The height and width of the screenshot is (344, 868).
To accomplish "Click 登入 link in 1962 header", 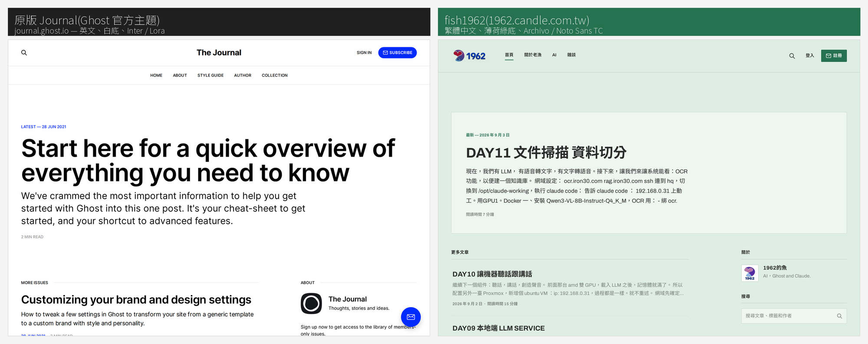I will 810,56.
